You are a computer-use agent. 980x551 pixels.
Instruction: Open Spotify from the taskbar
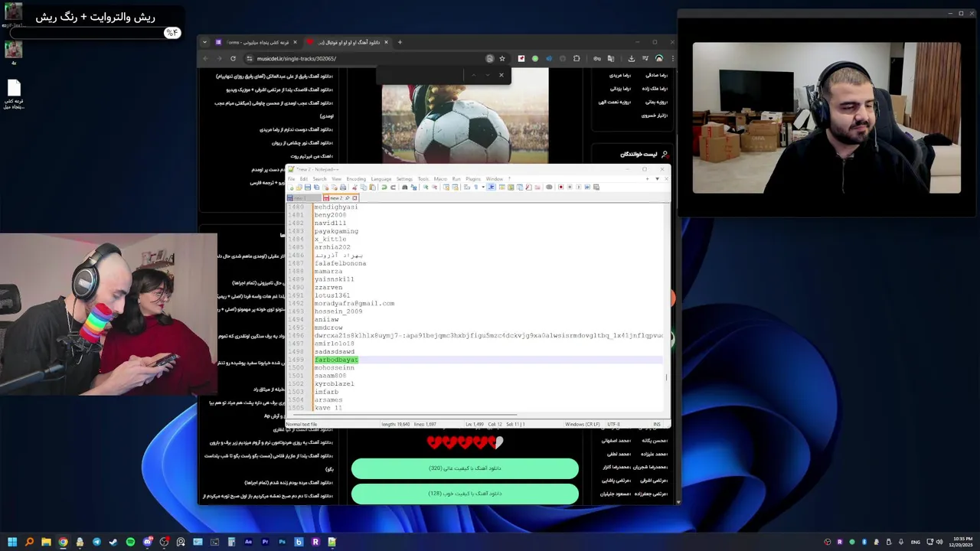click(130, 542)
